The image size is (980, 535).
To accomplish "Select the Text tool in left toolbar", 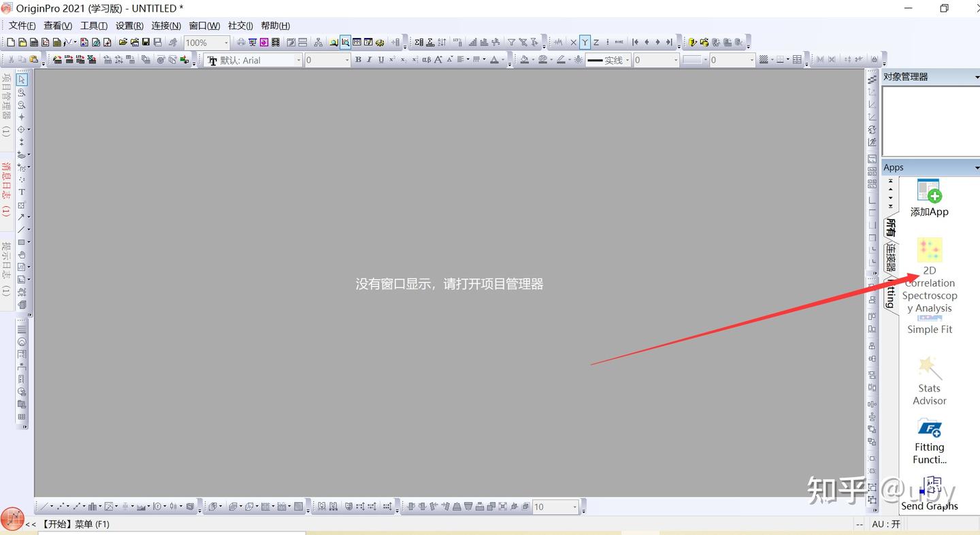I will pyautogui.click(x=21, y=192).
